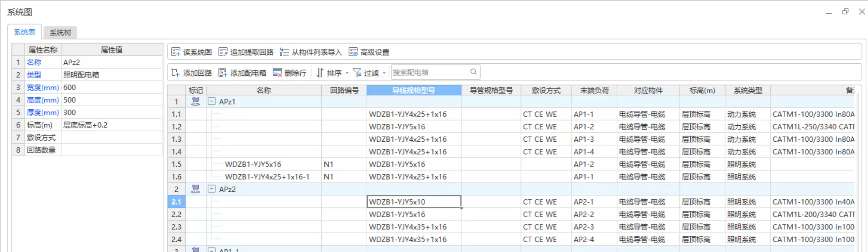Click the 系统类型 column header
The image size is (868, 252).
point(748,90)
